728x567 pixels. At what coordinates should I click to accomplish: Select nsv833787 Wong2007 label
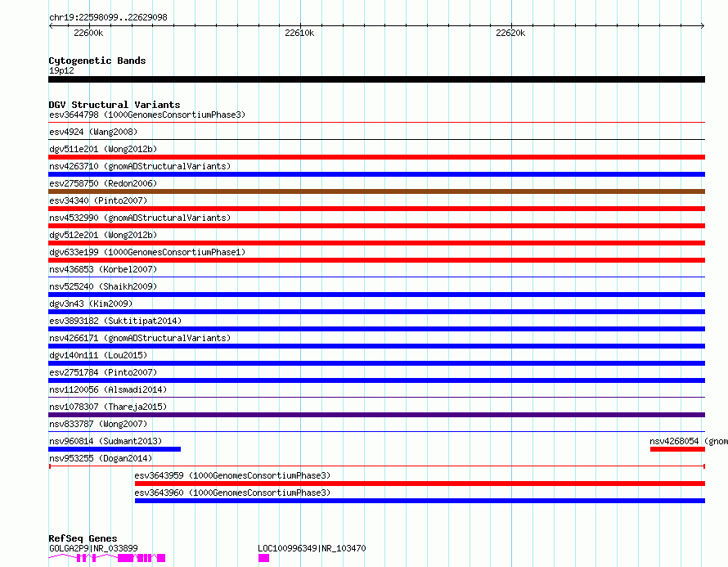pos(98,424)
